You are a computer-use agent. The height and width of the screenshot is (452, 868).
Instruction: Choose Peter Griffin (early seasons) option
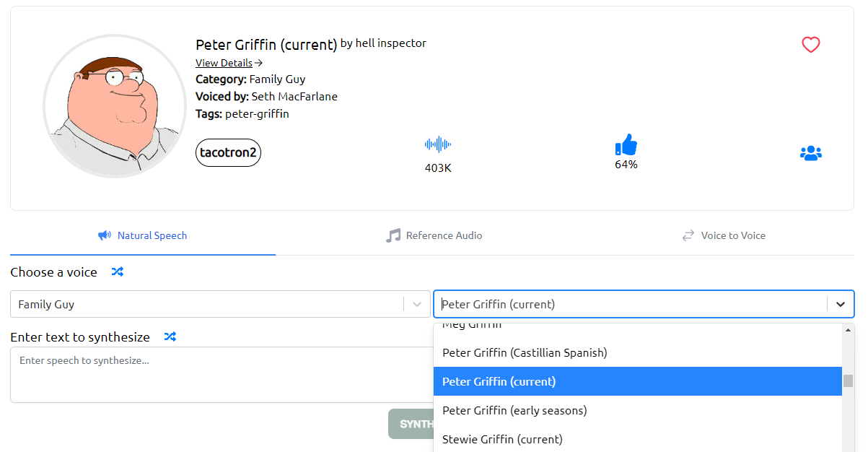[x=638, y=410]
